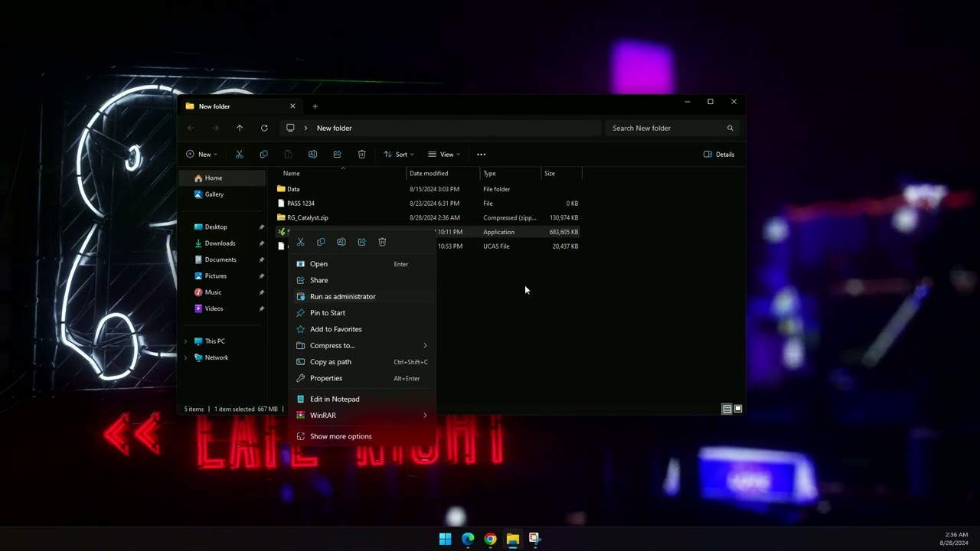Open the View dropdown menu
This screenshot has width=980, height=551.
coord(444,154)
